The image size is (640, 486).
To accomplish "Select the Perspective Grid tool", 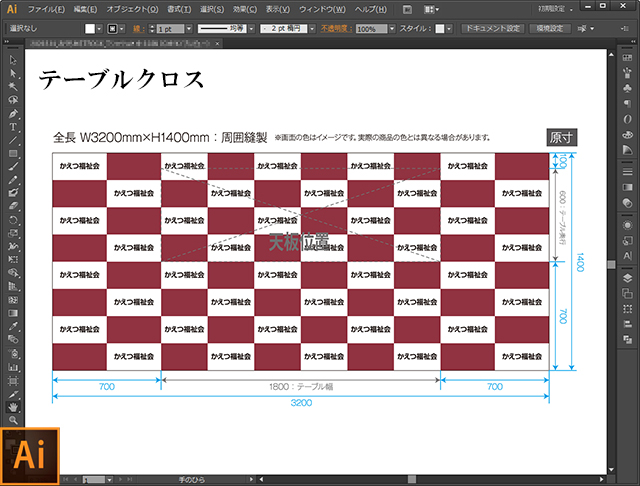I will pos(13,286).
